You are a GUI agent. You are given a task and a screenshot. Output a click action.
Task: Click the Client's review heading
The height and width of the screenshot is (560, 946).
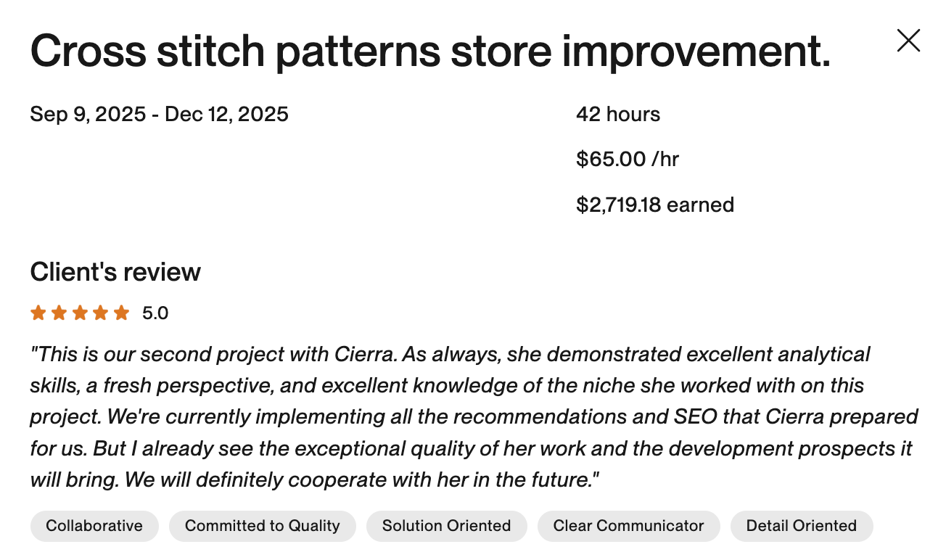(115, 272)
